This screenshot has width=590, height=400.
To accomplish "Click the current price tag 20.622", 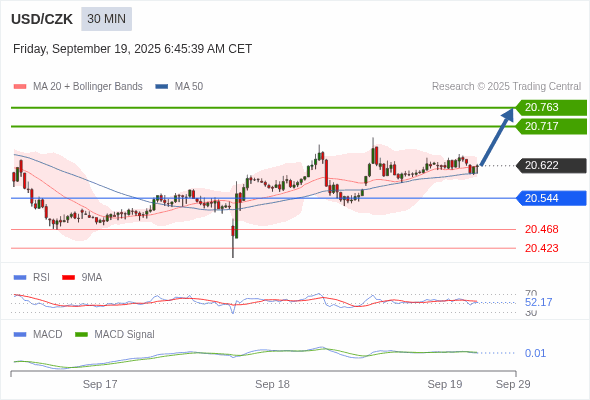I will tap(551, 166).
